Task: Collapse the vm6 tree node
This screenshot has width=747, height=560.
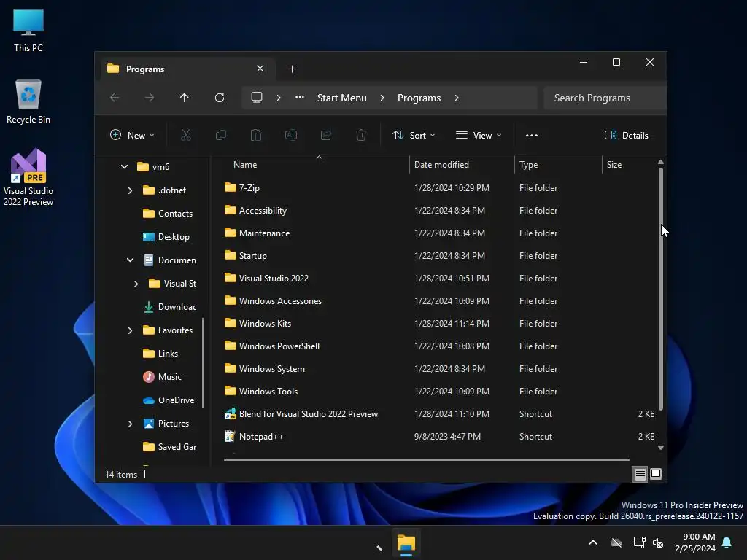Action: [124, 167]
